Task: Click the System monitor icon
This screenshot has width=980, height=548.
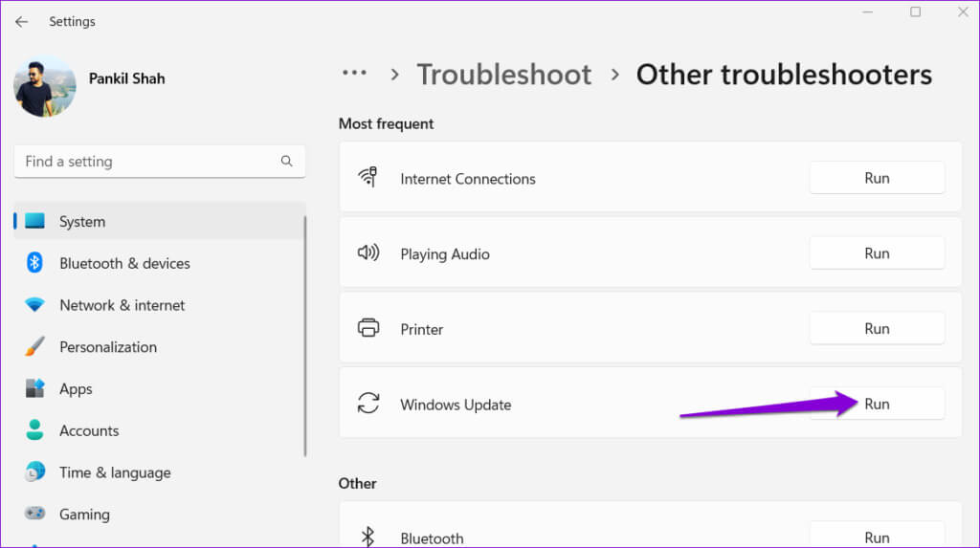Action: [35, 221]
